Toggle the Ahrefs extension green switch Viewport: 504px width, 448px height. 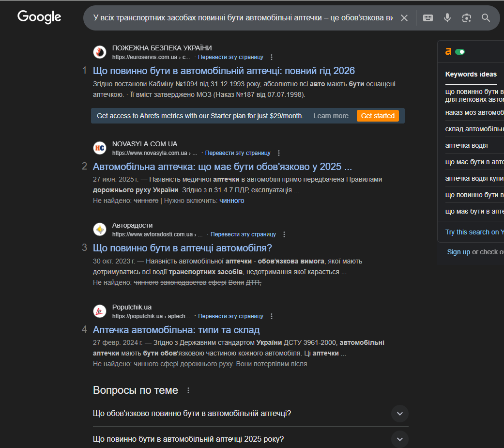[x=460, y=52]
